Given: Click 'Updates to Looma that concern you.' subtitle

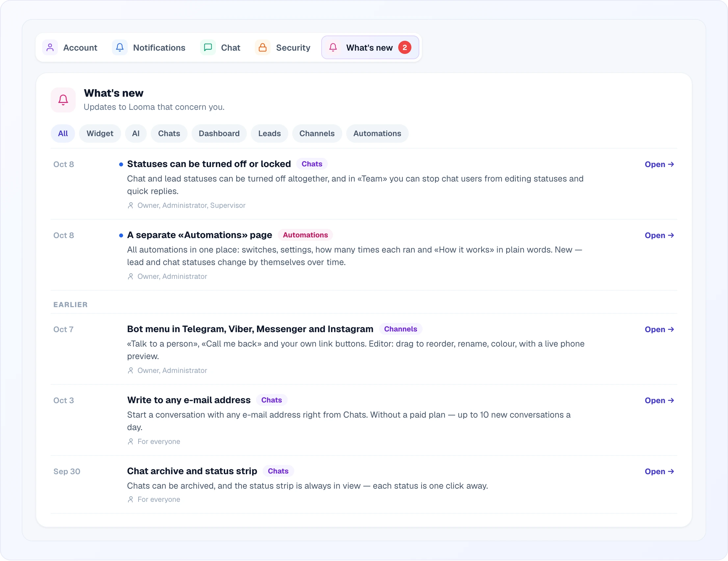Looking at the screenshot, I should pos(154,107).
